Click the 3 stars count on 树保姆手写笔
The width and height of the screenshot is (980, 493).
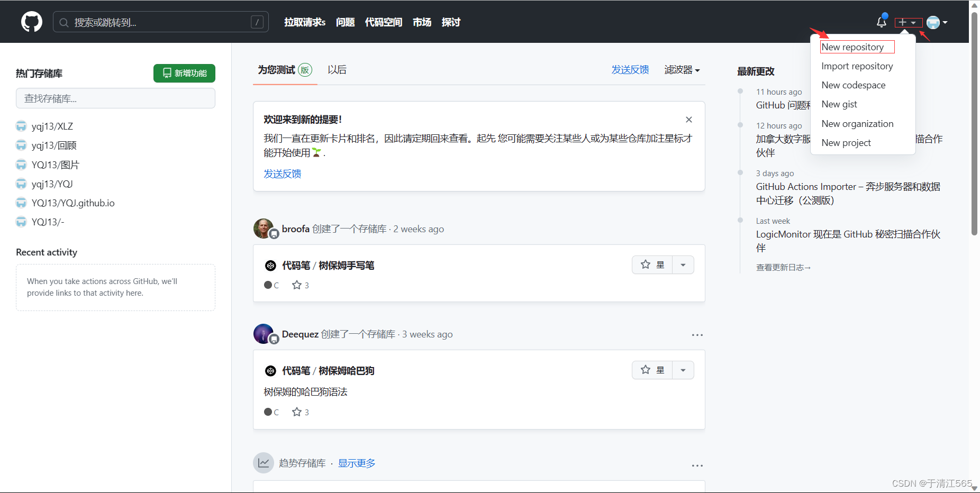[301, 285]
